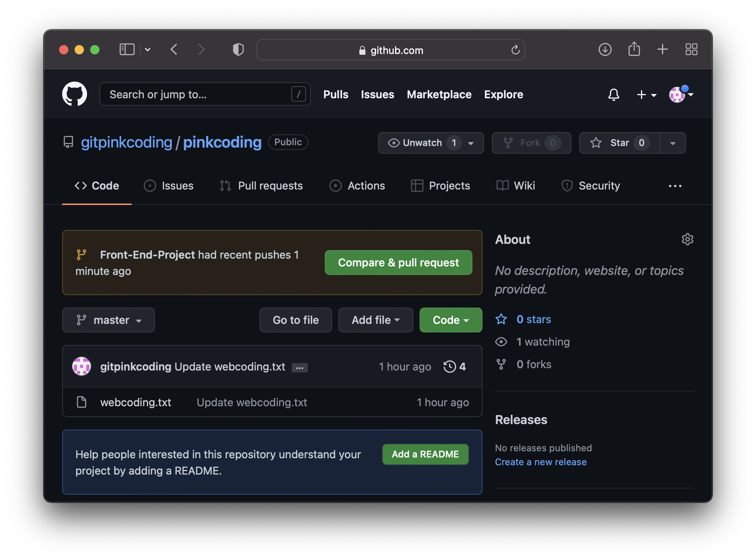The height and width of the screenshot is (560, 756).
Task: Expand the Add file dropdown
Action: coord(376,320)
